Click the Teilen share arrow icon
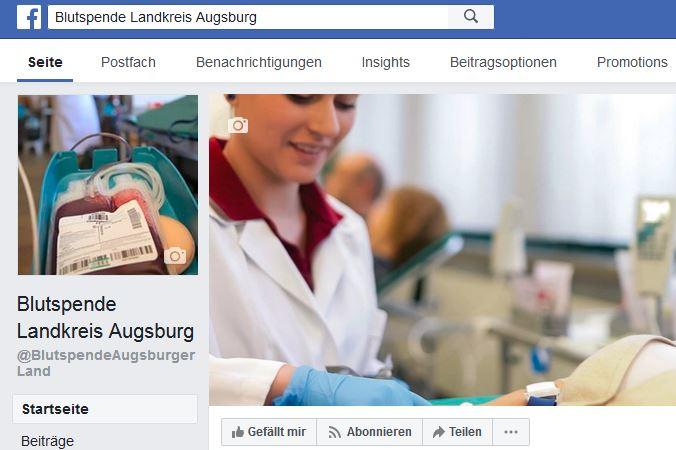The width and height of the screenshot is (676, 450). pyautogui.click(x=438, y=432)
